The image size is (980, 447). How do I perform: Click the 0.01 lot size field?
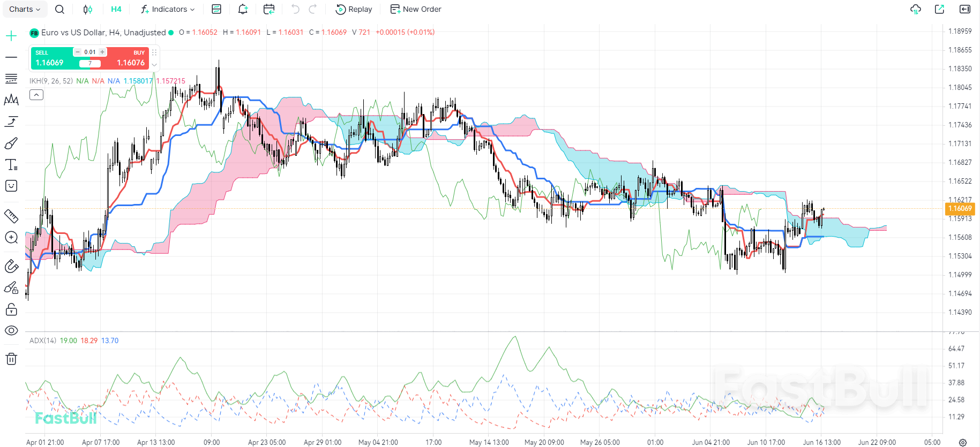[90, 52]
